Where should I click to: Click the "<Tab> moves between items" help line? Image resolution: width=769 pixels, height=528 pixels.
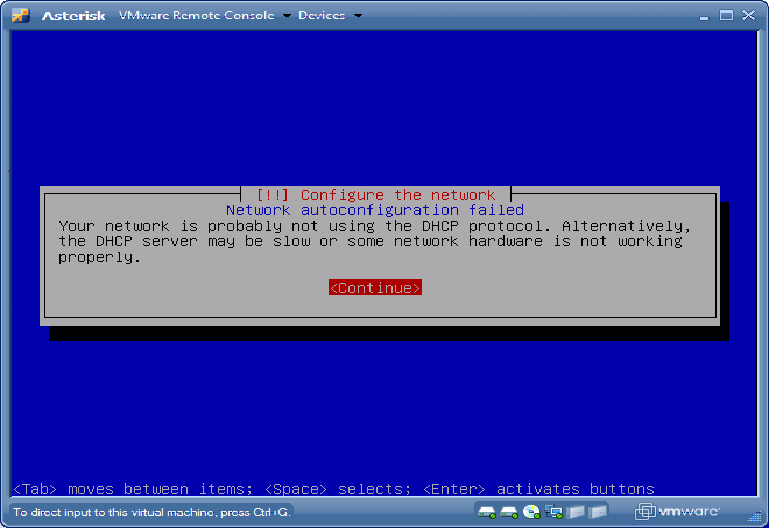pos(333,489)
